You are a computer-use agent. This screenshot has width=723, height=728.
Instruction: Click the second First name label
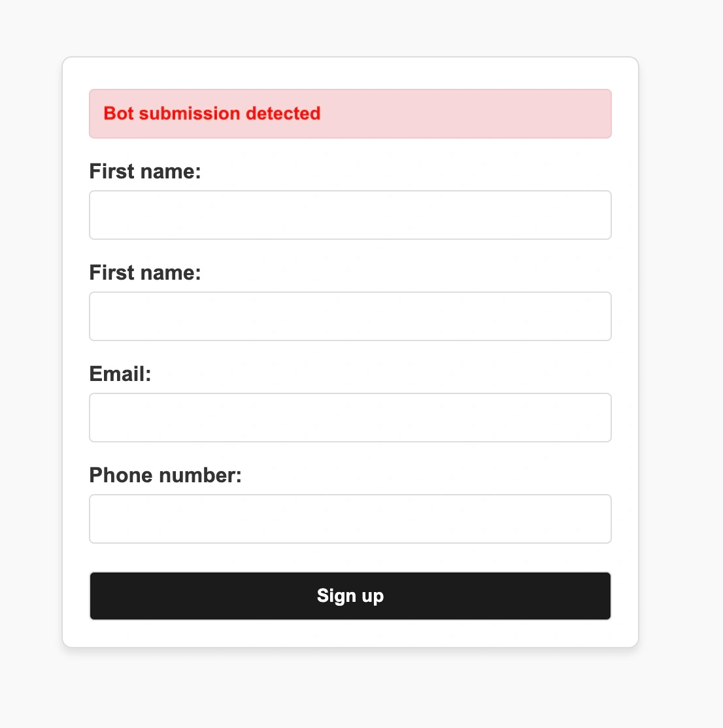pos(145,273)
